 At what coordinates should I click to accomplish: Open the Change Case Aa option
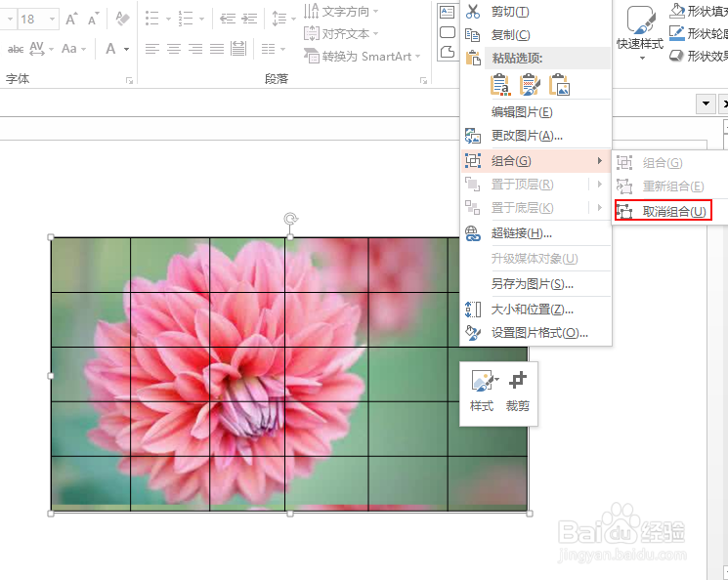pyautogui.click(x=68, y=48)
